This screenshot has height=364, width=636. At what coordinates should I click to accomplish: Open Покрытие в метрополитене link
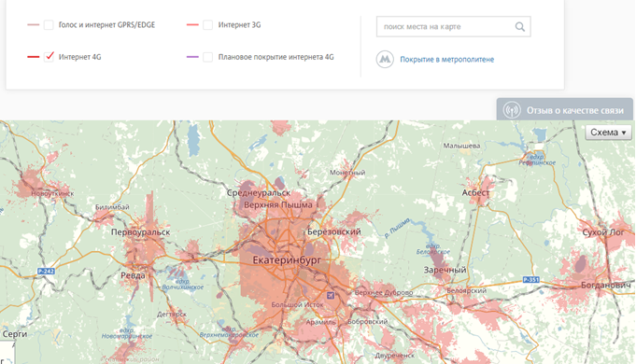coord(447,60)
